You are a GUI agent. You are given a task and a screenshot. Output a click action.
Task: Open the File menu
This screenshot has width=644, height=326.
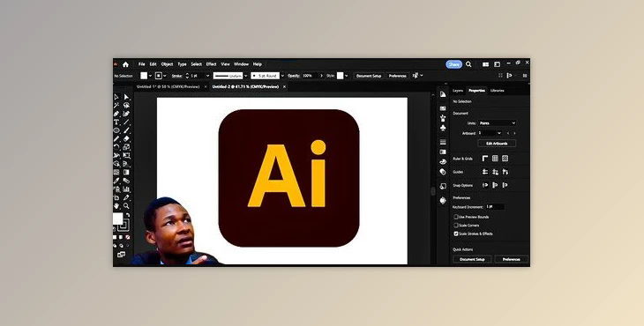click(x=142, y=64)
